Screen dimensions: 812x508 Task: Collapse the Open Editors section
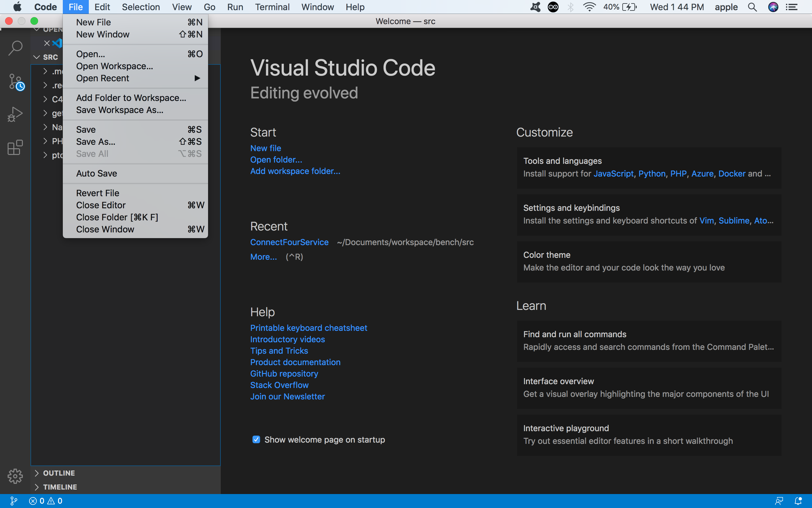tap(37, 30)
